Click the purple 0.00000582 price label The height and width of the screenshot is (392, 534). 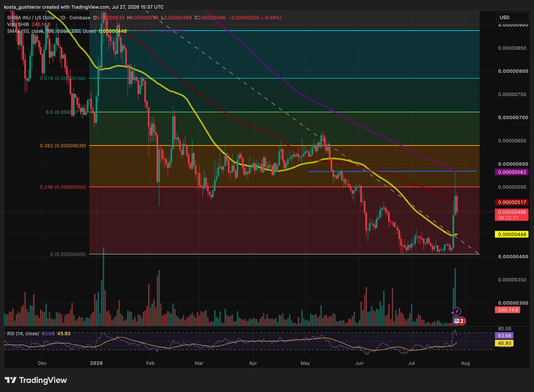click(x=511, y=172)
